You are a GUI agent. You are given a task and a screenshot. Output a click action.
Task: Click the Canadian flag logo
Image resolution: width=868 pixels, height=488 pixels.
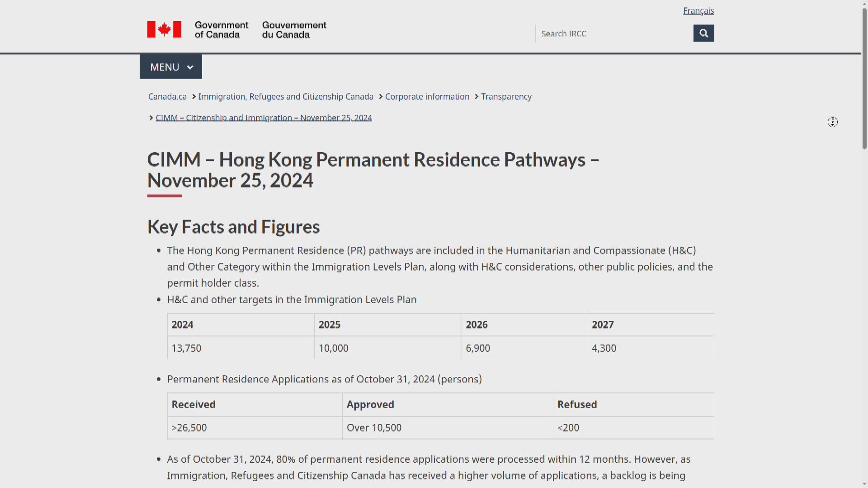point(164,29)
